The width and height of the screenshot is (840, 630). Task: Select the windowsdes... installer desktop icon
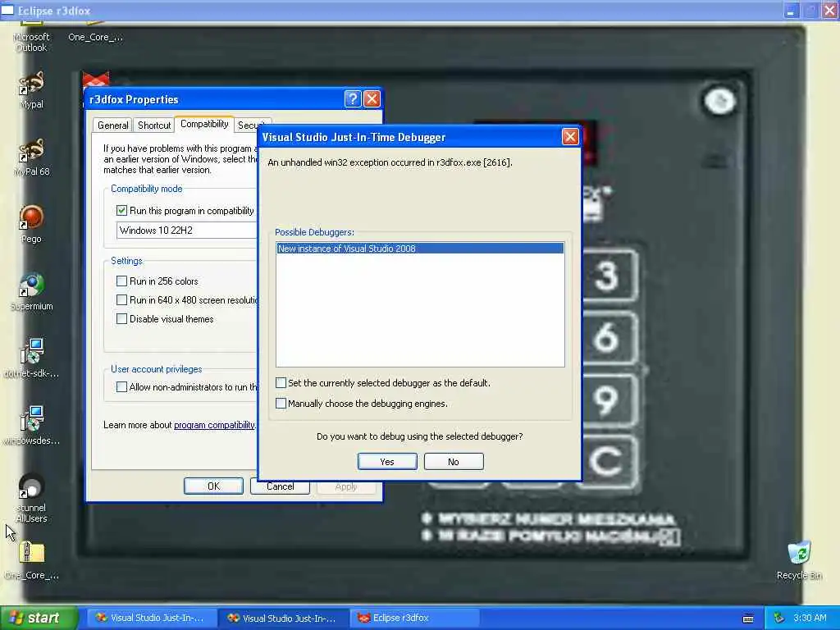pos(32,427)
